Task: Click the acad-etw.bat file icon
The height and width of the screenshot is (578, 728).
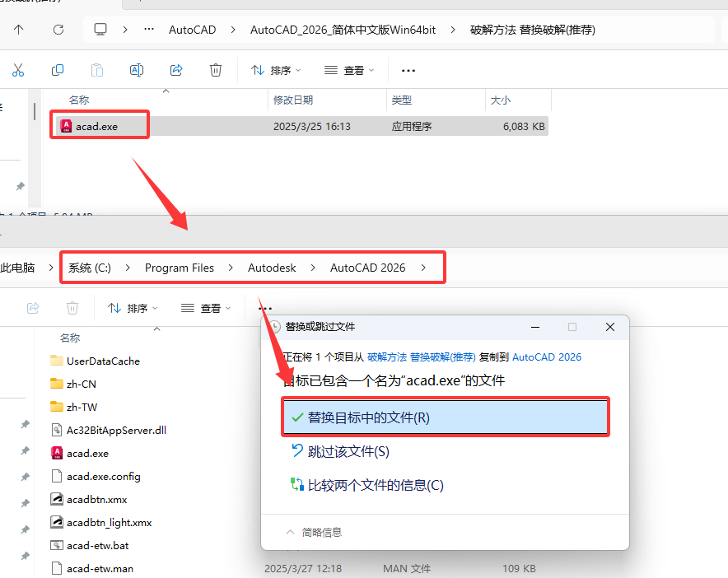Action: click(x=57, y=546)
